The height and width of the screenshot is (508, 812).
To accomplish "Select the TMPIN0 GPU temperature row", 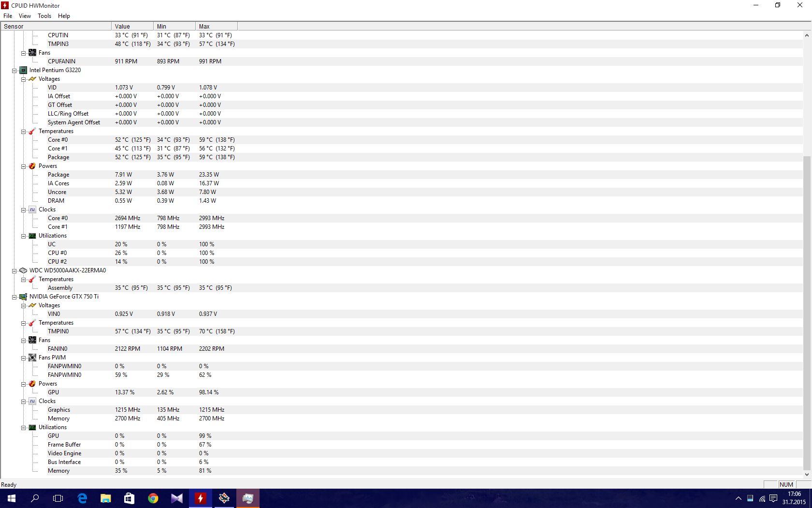I will (x=401, y=331).
